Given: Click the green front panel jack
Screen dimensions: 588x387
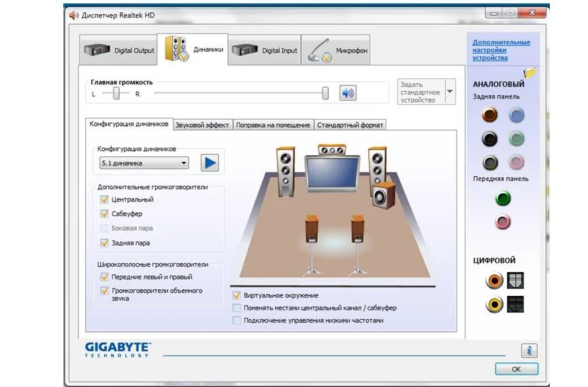Looking at the screenshot, I should pyautogui.click(x=503, y=199).
